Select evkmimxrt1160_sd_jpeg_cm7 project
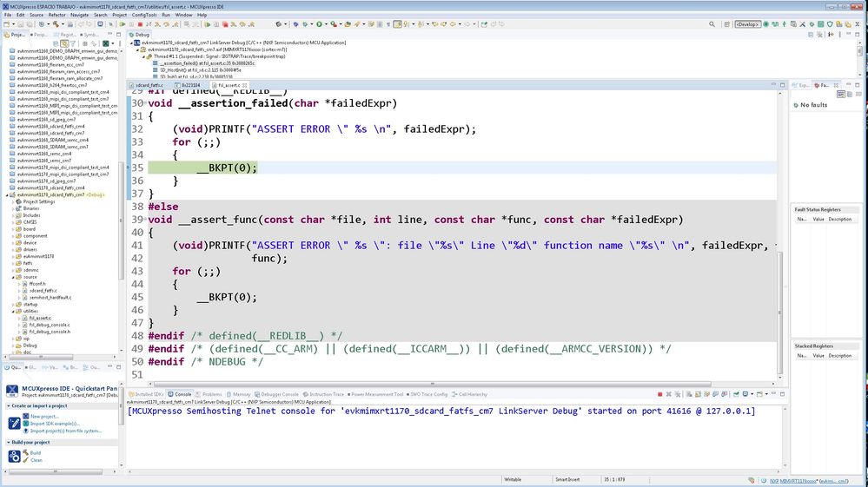This screenshot has height=487, width=868. pos(46,120)
